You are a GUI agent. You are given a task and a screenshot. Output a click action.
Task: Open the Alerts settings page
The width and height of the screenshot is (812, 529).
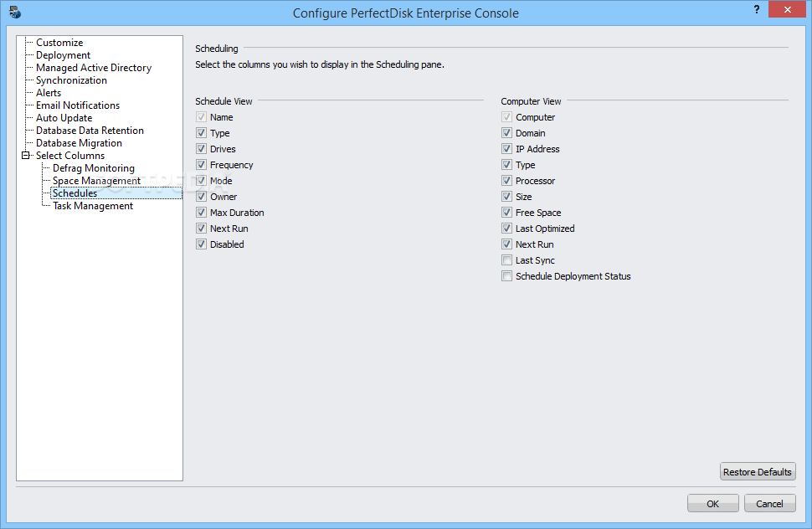coord(49,93)
